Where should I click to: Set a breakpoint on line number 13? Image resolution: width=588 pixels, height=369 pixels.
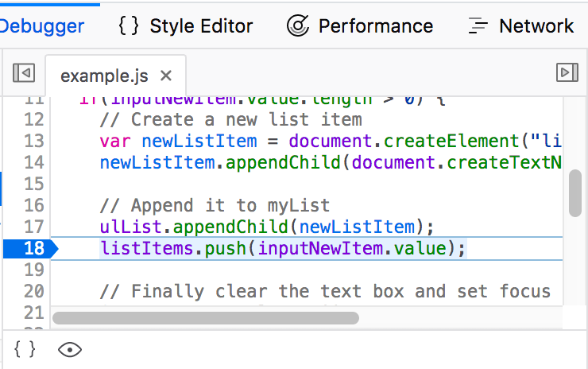click(x=34, y=141)
